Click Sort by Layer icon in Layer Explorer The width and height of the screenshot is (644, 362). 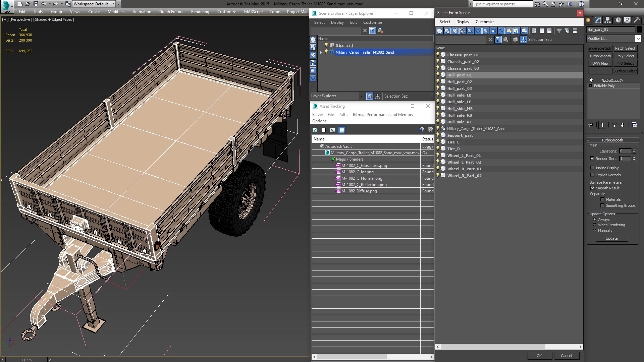[x=370, y=96]
